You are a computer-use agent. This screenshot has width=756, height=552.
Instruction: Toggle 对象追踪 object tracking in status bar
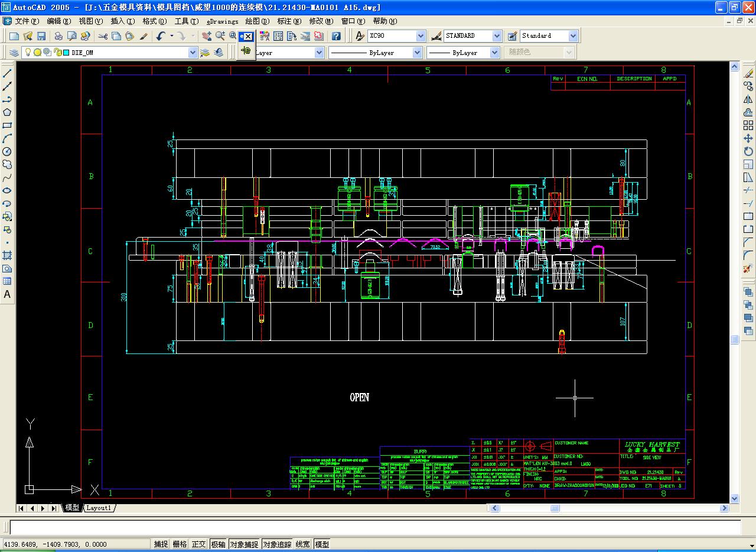click(x=277, y=544)
